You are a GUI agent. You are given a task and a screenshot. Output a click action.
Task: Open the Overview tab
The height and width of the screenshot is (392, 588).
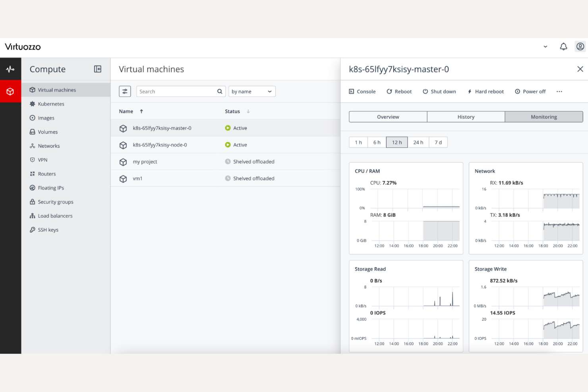point(388,116)
